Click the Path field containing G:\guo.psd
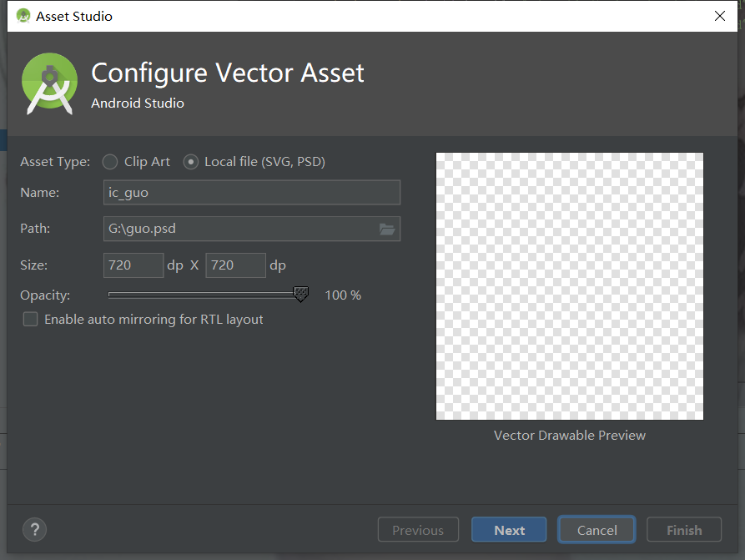The image size is (745, 560). [x=242, y=228]
